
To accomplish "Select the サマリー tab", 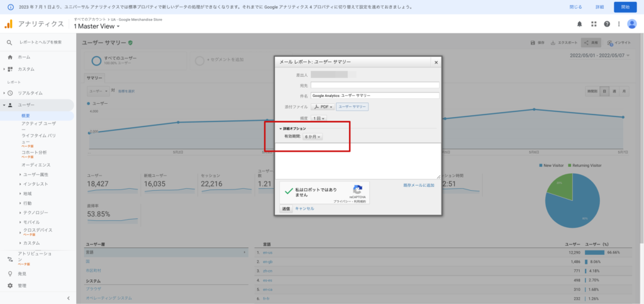I will tap(94, 77).
